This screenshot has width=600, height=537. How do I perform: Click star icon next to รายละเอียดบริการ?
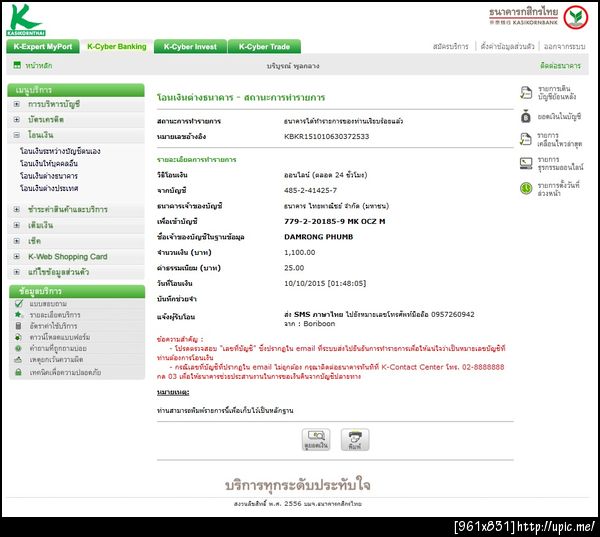[18, 315]
